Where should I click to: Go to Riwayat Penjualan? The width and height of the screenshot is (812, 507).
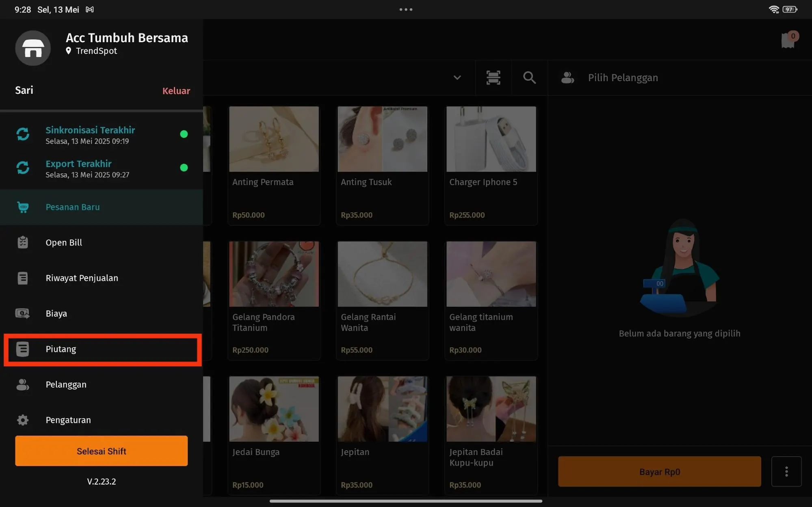click(x=102, y=278)
